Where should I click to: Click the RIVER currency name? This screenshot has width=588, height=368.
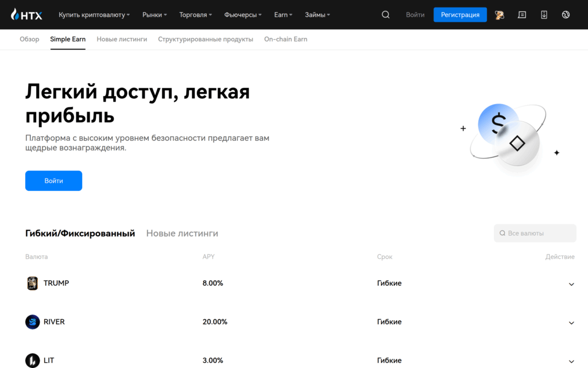coord(54,322)
